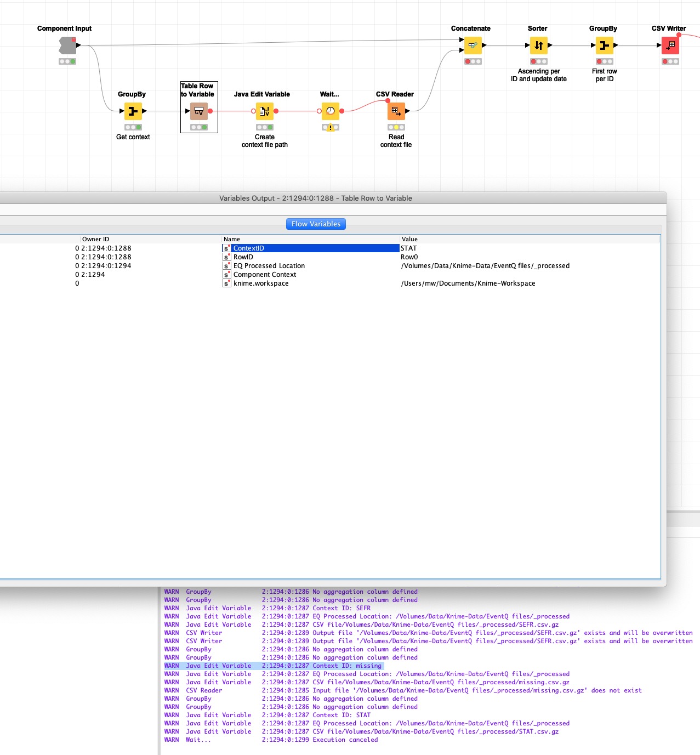The width and height of the screenshot is (700, 755).
Task: Select the EQ Processed Location variable
Action: point(269,266)
